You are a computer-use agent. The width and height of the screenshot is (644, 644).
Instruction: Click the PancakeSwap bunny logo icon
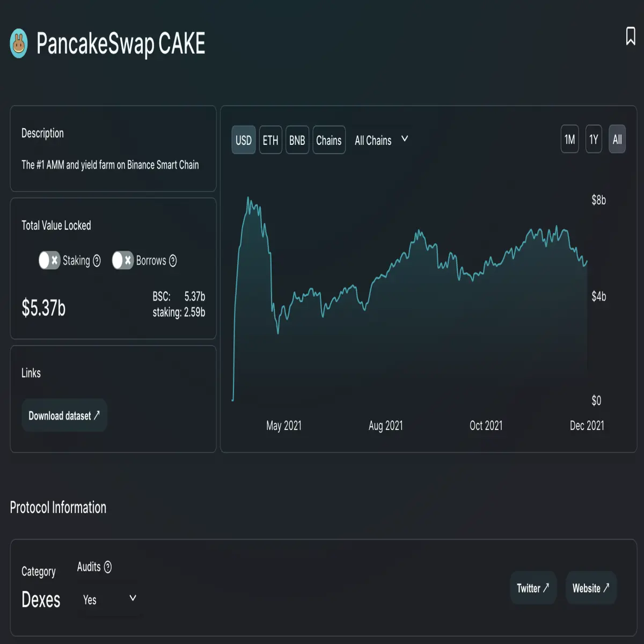19,43
